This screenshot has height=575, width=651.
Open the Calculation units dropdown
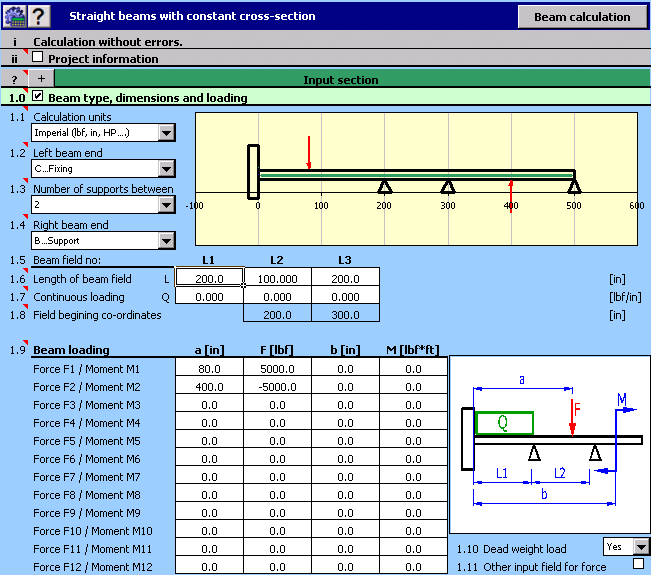click(x=166, y=133)
